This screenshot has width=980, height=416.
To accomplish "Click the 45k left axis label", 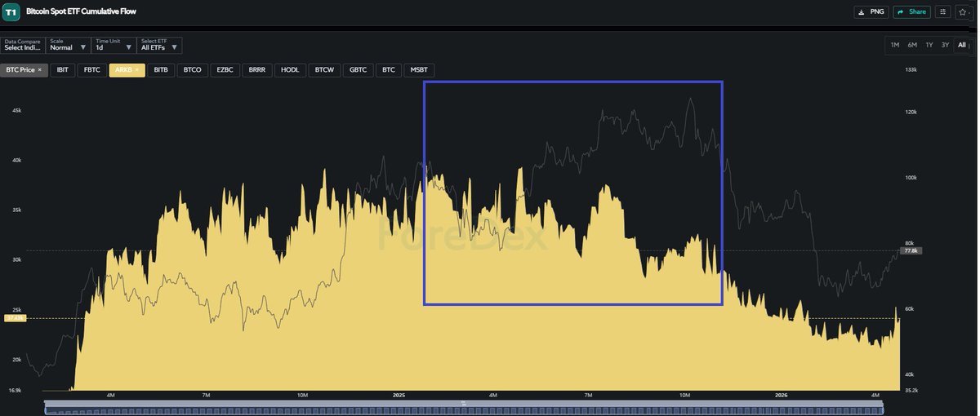I will coord(16,110).
